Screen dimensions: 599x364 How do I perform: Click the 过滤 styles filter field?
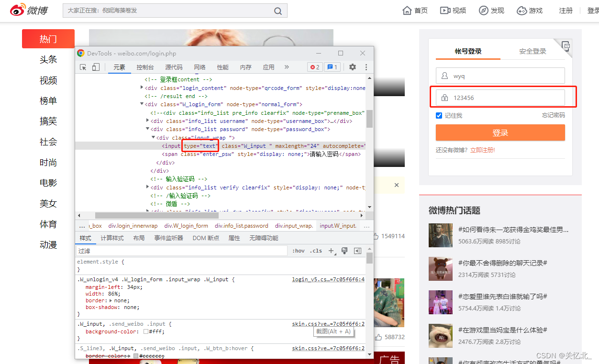click(182, 251)
